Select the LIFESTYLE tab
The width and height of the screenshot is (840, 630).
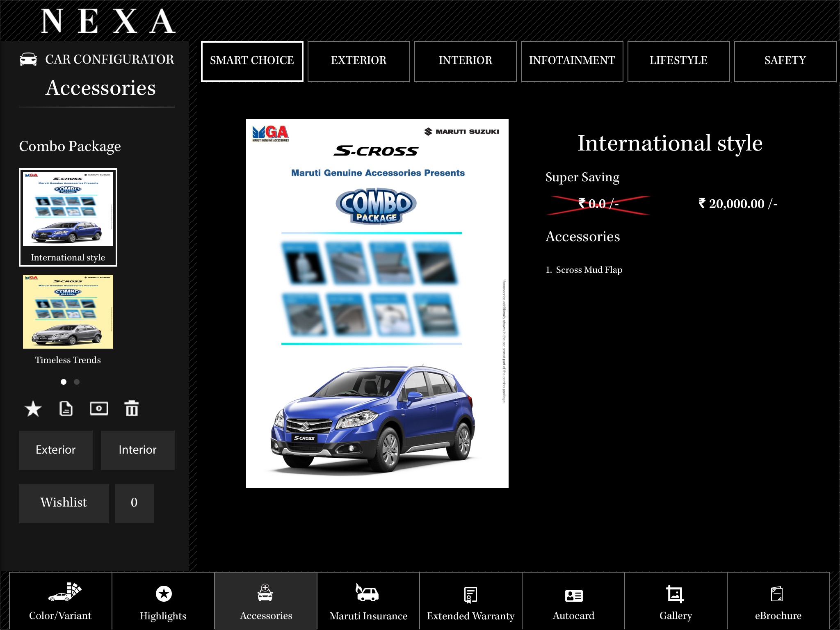click(678, 61)
